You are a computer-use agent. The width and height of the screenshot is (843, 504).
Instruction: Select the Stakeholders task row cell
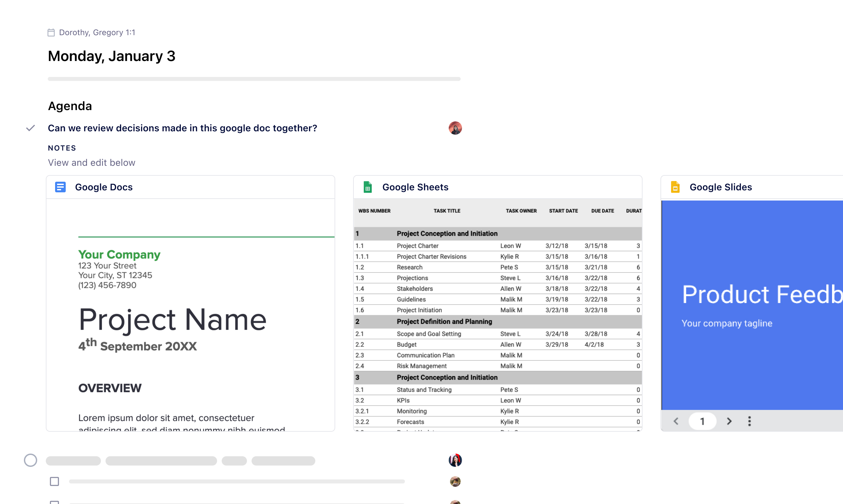(415, 289)
